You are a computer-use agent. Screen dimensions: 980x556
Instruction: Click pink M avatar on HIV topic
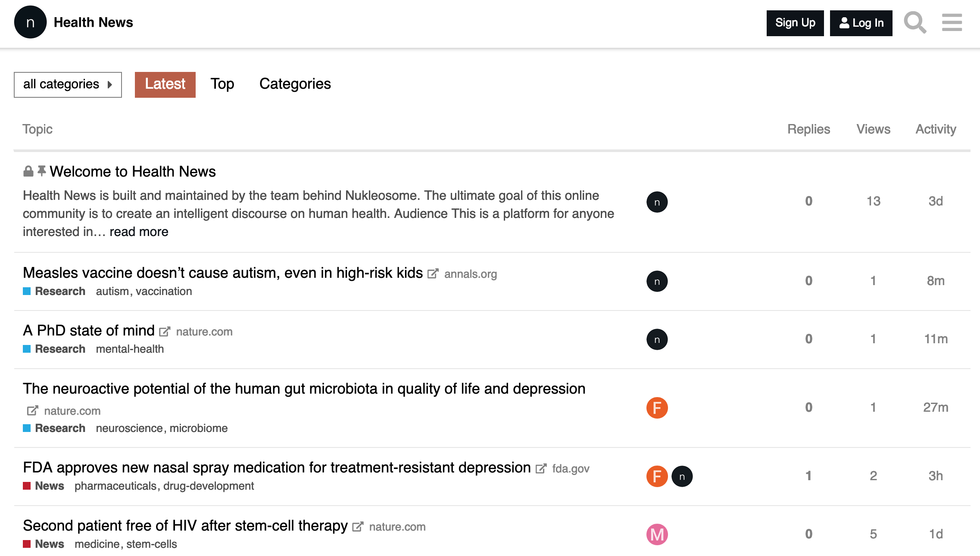coord(657,534)
